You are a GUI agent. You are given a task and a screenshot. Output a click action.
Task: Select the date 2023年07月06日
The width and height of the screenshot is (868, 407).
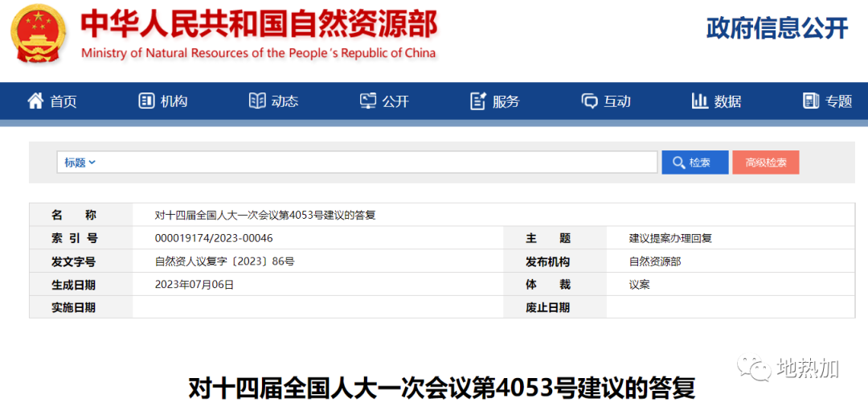[194, 285]
